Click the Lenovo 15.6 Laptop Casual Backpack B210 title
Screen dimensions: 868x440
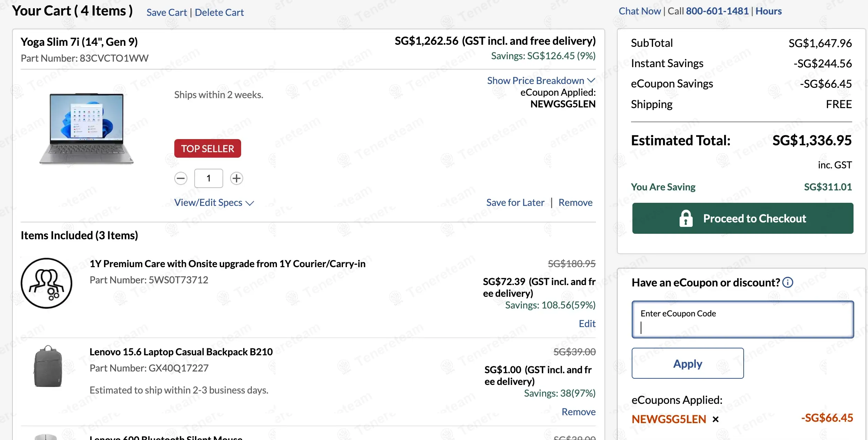click(x=181, y=352)
